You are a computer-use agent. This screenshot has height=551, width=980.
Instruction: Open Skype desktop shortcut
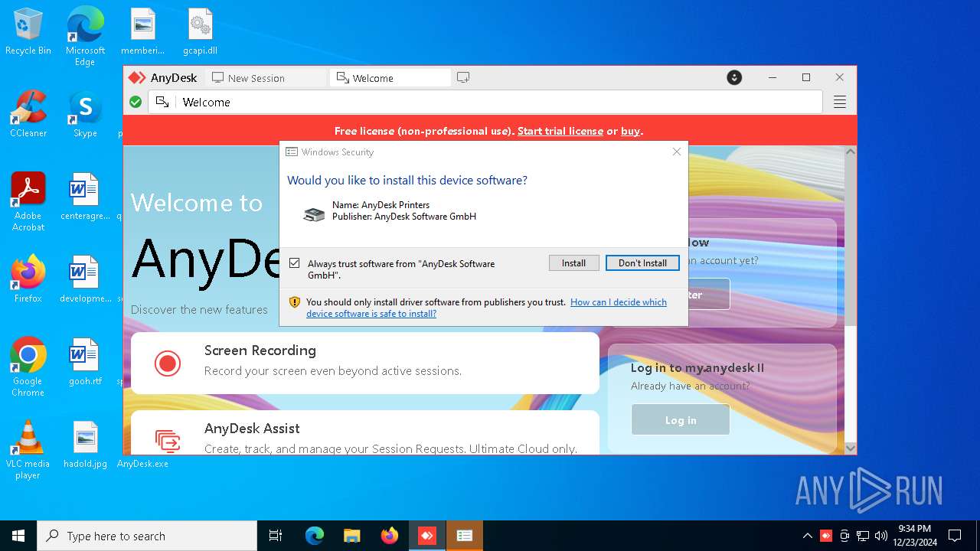(x=85, y=115)
